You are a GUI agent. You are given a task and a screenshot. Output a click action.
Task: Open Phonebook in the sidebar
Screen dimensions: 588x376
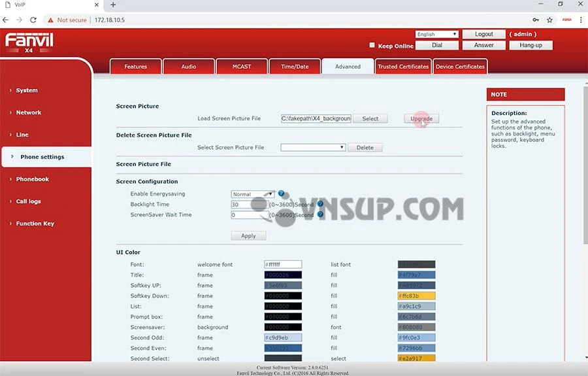click(33, 179)
